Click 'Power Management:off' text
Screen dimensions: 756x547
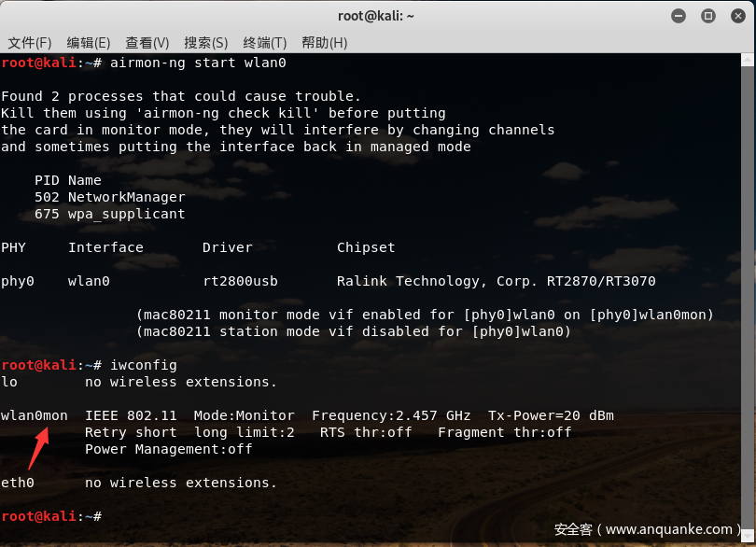pyautogui.click(x=169, y=450)
